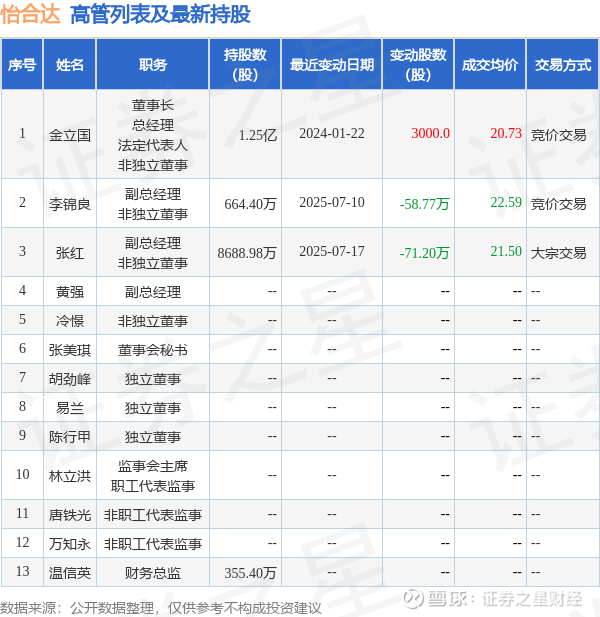Screen dimensions: 600x617
Task: Select the 最近变动日期 column header
Action: (332, 65)
